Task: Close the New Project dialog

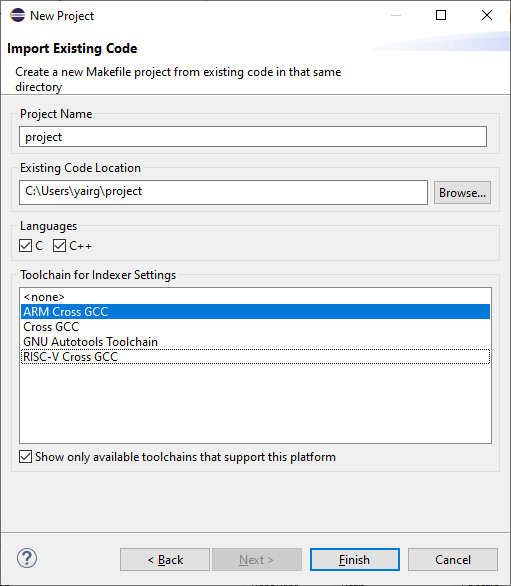Action: 487,15
